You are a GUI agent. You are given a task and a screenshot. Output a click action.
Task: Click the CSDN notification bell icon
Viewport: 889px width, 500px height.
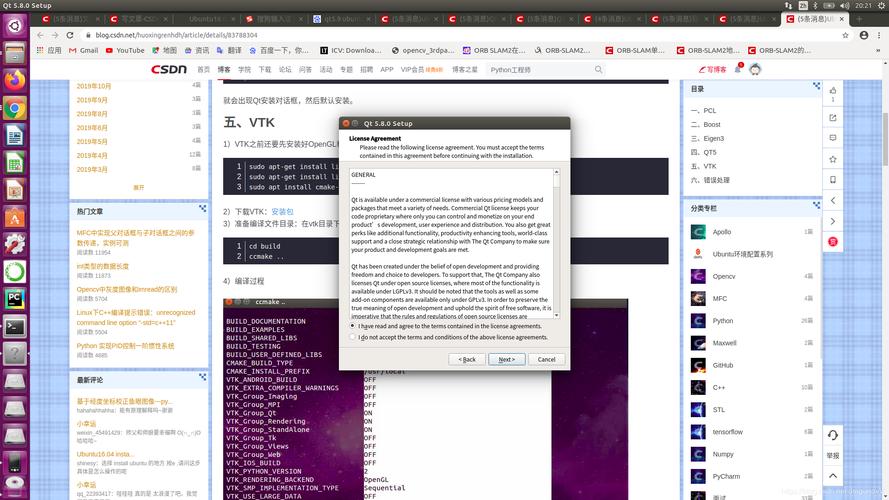click(738, 69)
